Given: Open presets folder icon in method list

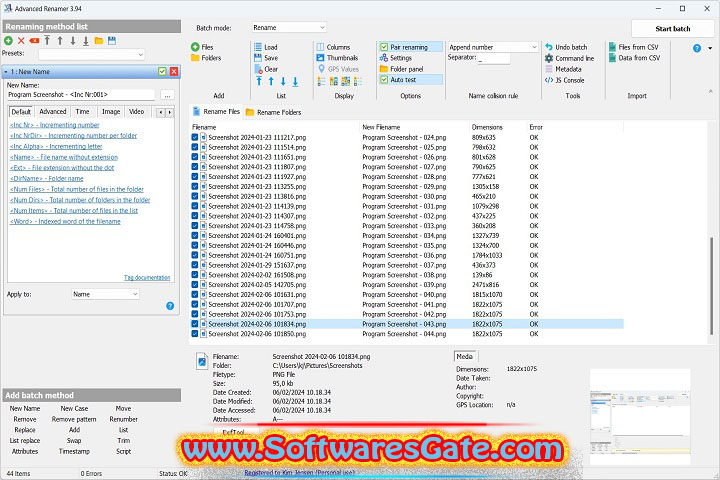Looking at the screenshot, I should pos(99,41).
